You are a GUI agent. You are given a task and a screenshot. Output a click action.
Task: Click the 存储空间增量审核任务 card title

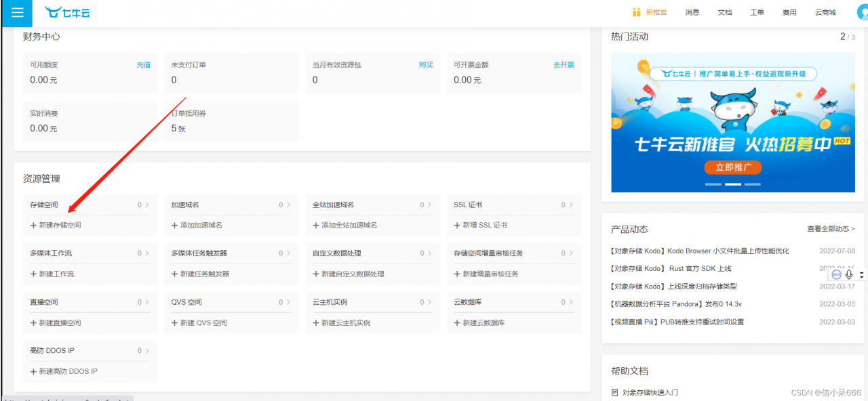pos(488,253)
